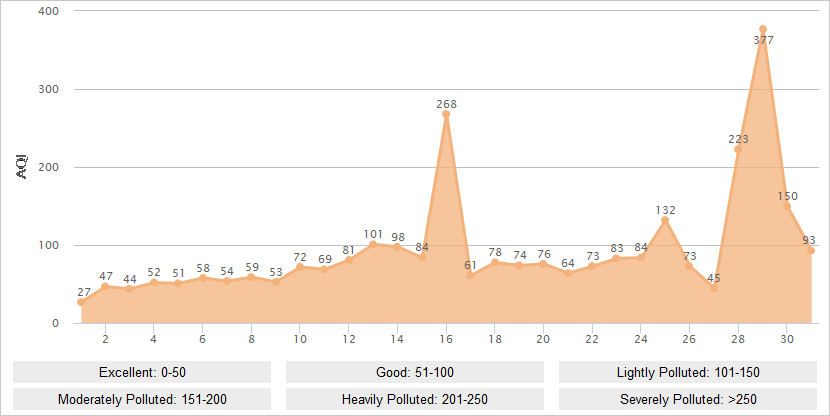
Task: Select the data point labeled 150
Action: coord(787,206)
